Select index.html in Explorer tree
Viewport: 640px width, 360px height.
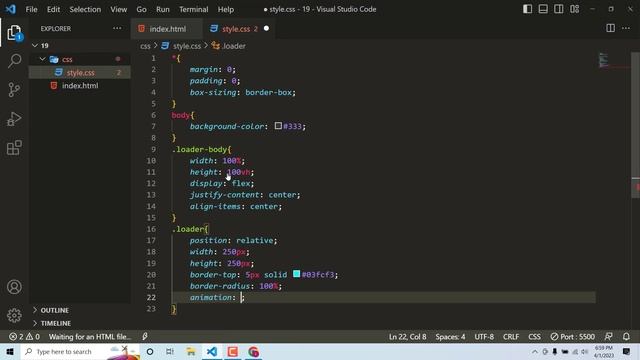[80, 86]
